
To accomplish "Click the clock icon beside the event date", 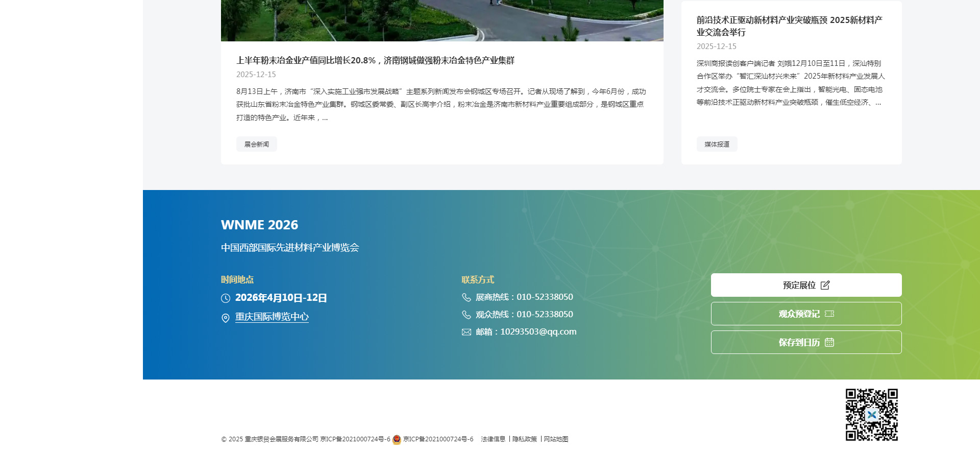I will click(x=226, y=298).
